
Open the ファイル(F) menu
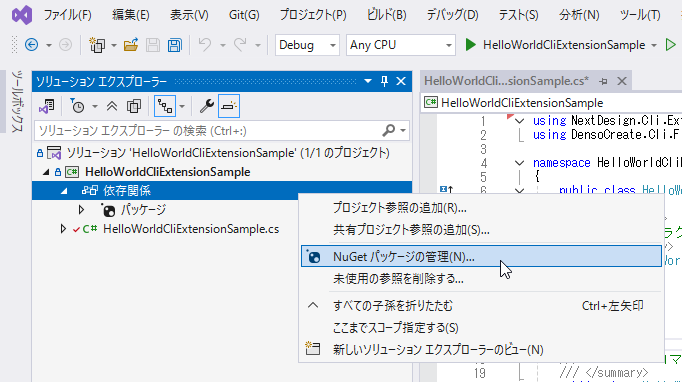click(x=67, y=15)
